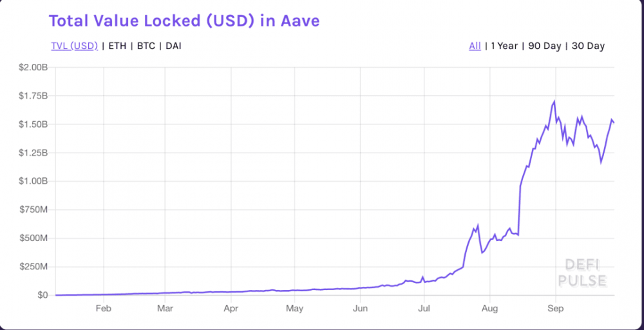Click the Jul label on the x-axis
This screenshot has height=330, width=644.
(424, 309)
